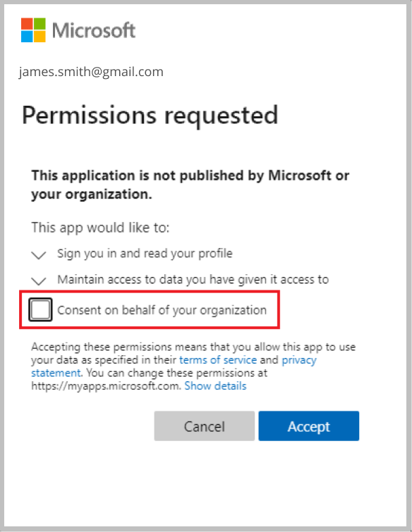This screenshot has width=412, height=532.
Task: Click the Microsoft wordmark text
Action: [94, 30]
